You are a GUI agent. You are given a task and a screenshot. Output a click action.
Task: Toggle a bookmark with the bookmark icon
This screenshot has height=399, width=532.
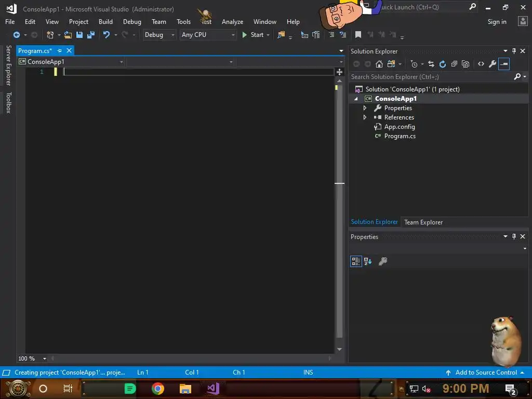[x=358, y=35]
